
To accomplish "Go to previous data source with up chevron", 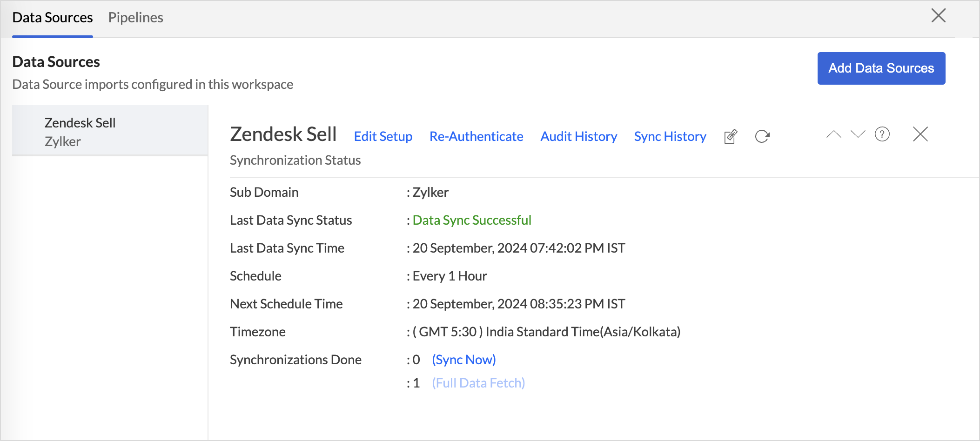I will pos(833,134).
